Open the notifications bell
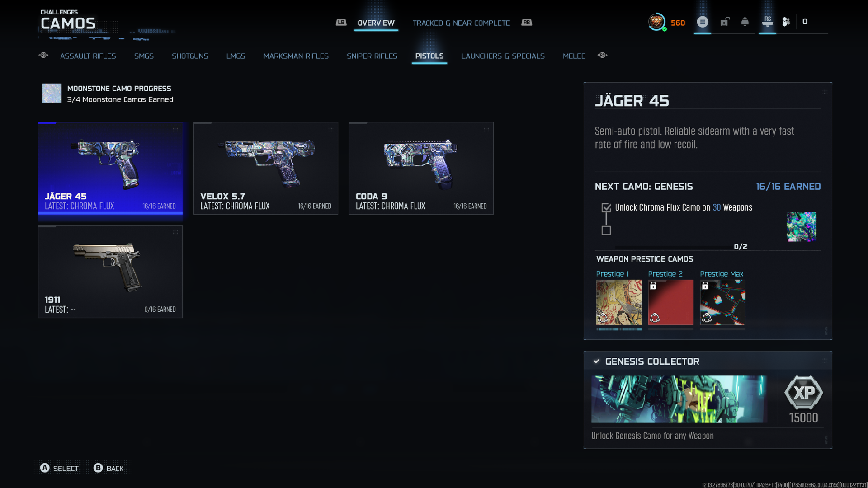868x488 pixels. tap(745, 22)
